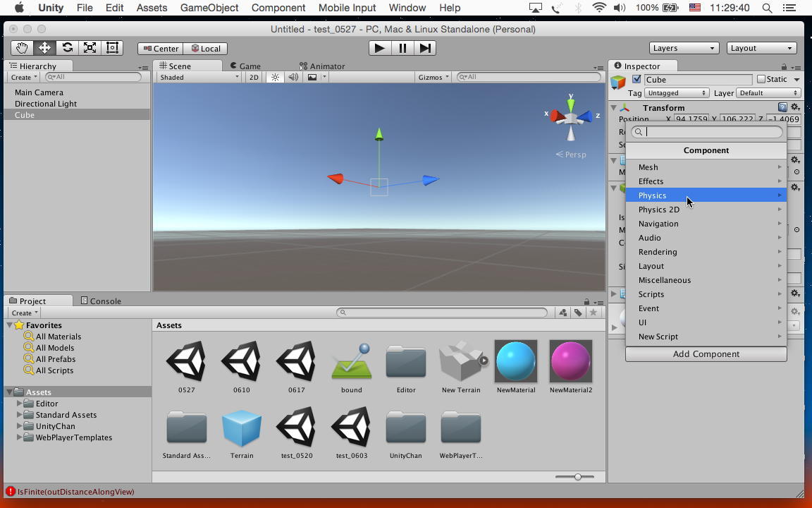Select the NewMaterial2 asset thumbnail
Image resolution: width=812 pixels, height=508 pixels.
[x=570, y=361]
